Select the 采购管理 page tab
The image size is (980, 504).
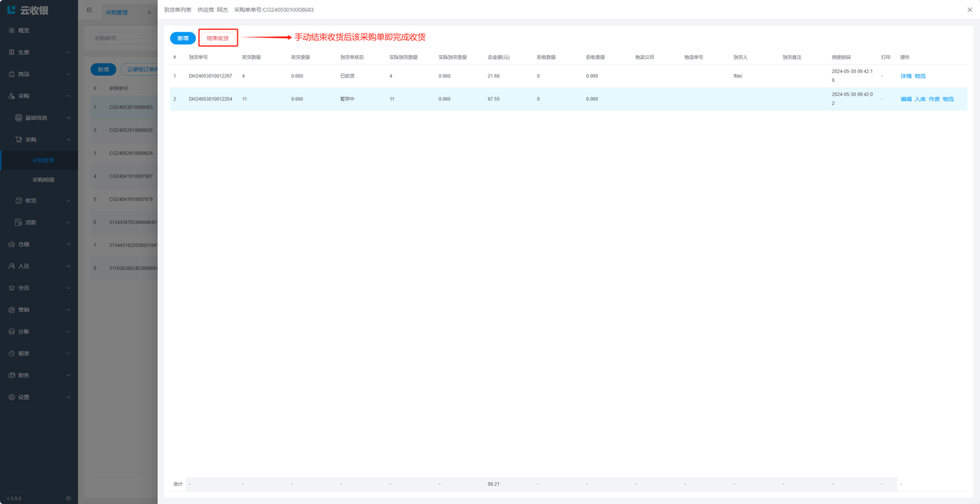click(116, 12)
